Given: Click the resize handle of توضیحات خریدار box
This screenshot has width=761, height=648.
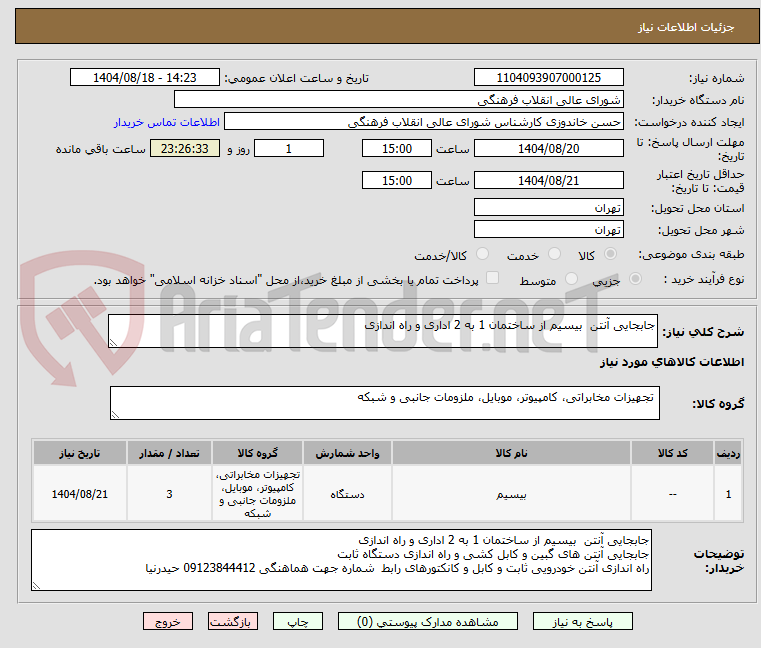Looking at the screenshot, I should (36, 586).
